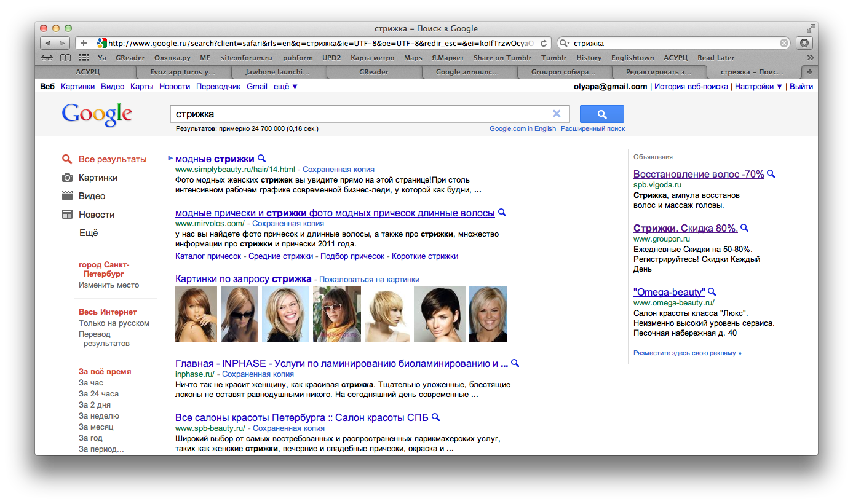This screenshot has width=853, height=504.
Task: Open the last blonde short haircut thumbnail
Action: (488, 314)
